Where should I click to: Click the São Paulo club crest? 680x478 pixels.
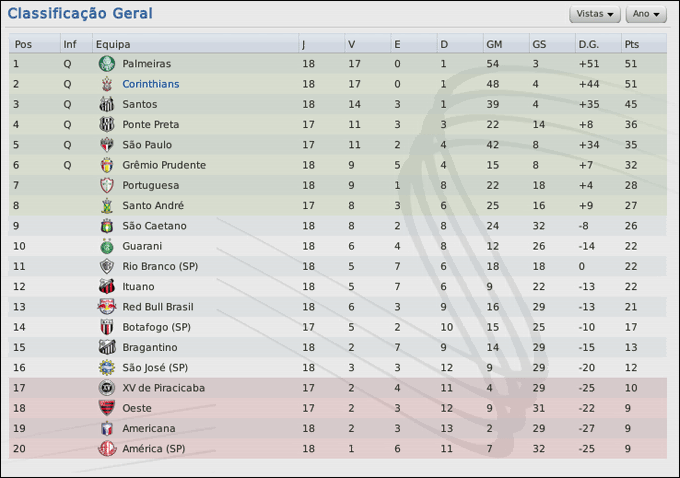click(107, 145)
